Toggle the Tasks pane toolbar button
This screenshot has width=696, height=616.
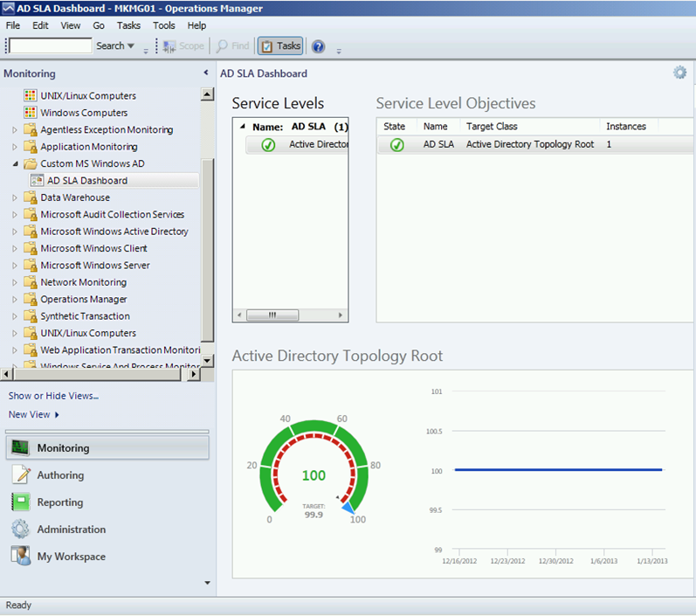280,45
